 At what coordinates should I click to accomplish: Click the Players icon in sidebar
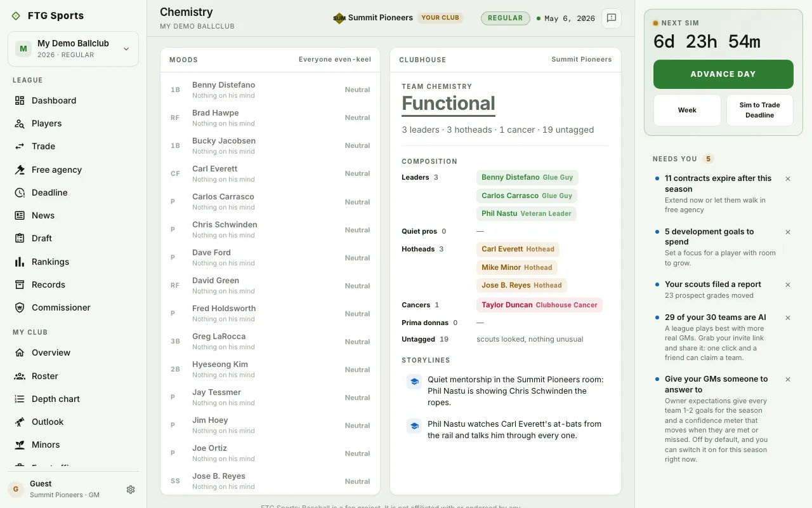(x=20, y=123)
